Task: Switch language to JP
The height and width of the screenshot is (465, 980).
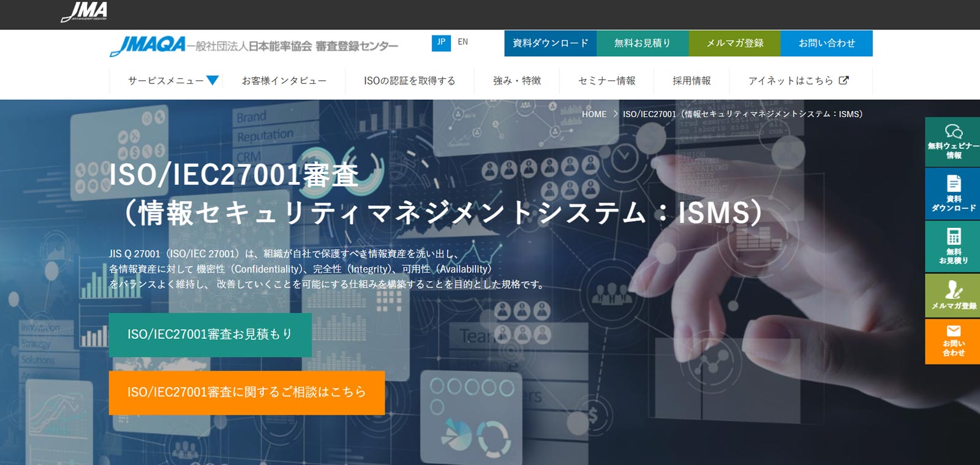Action: pos(441,42)
